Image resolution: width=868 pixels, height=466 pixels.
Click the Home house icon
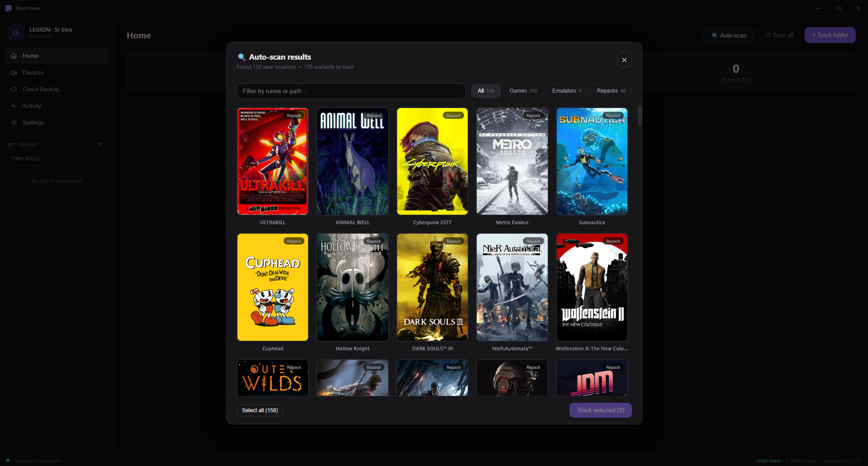click(x=14, y=56)
